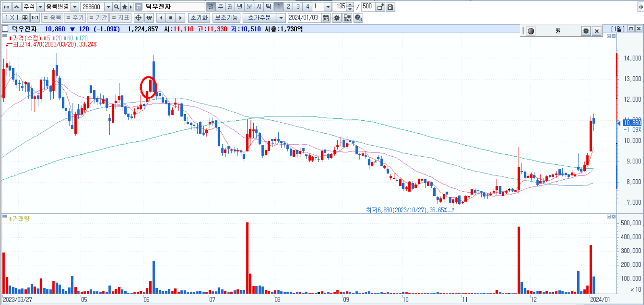The height and width of the screenshot is (305, 644).
Task: Step chart forward with right arrow
Action: [x=180, y=18]
